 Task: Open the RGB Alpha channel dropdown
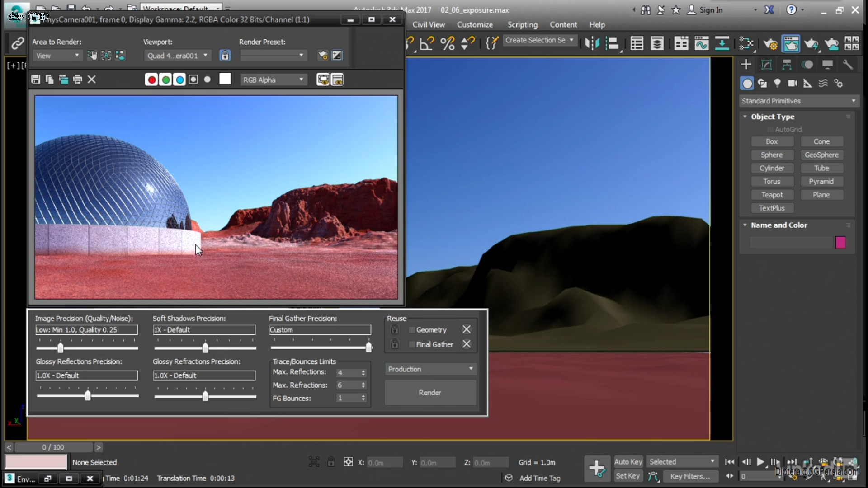click(x=274, y=80)
